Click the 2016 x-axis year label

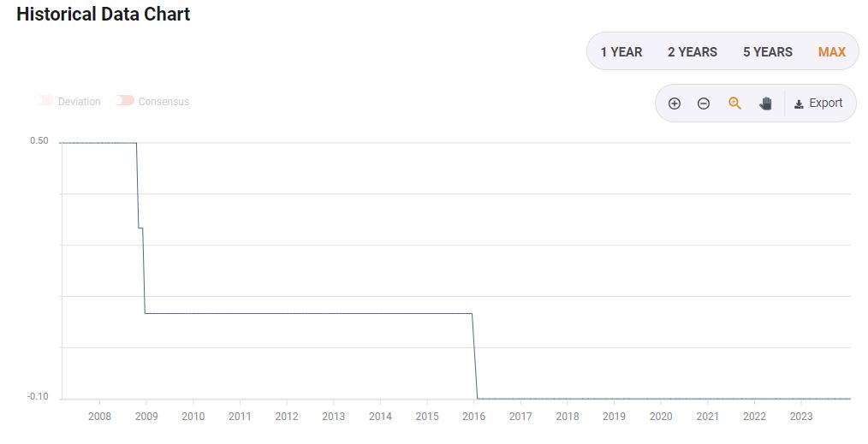click(x=473, y=417)
